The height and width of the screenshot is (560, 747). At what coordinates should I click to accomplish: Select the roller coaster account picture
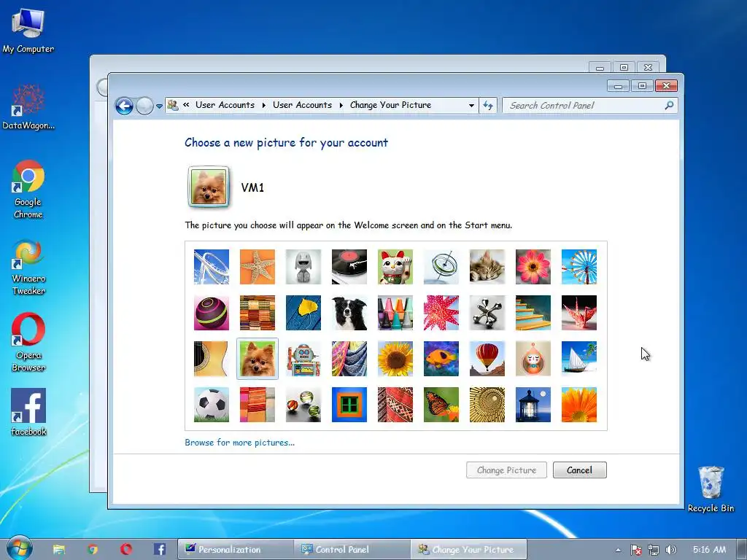[x=212, y=267]
